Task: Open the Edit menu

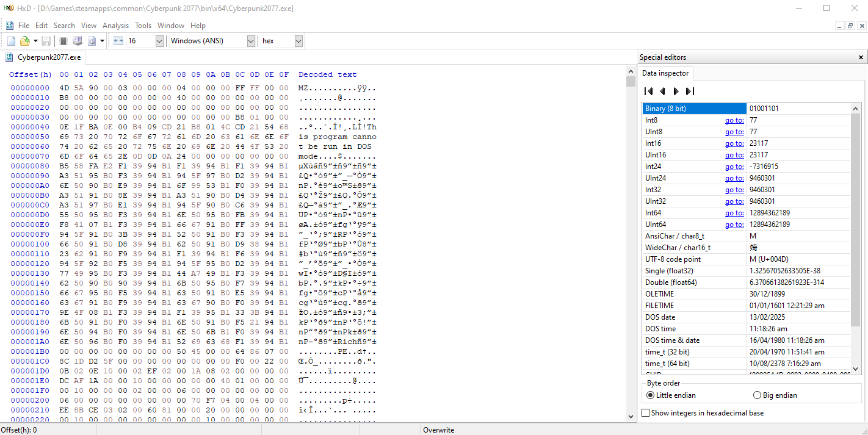Action: pyautogui.click(x=42, y=26)
